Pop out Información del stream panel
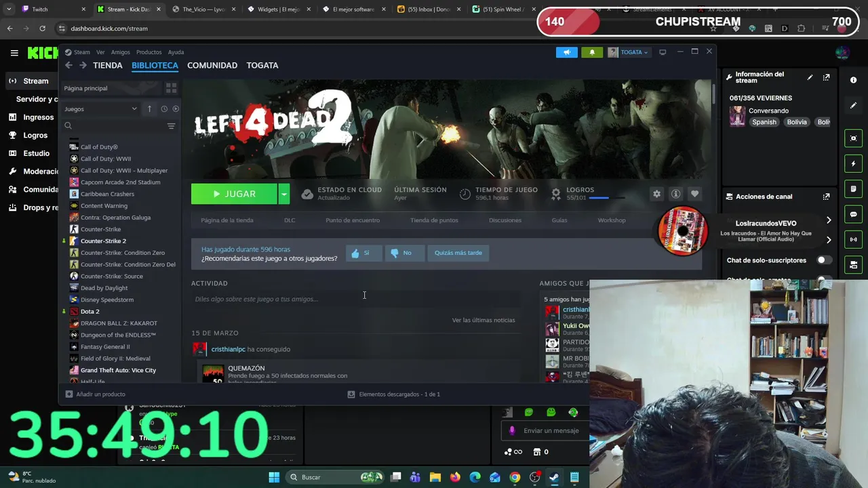 (x=826, y=78)
